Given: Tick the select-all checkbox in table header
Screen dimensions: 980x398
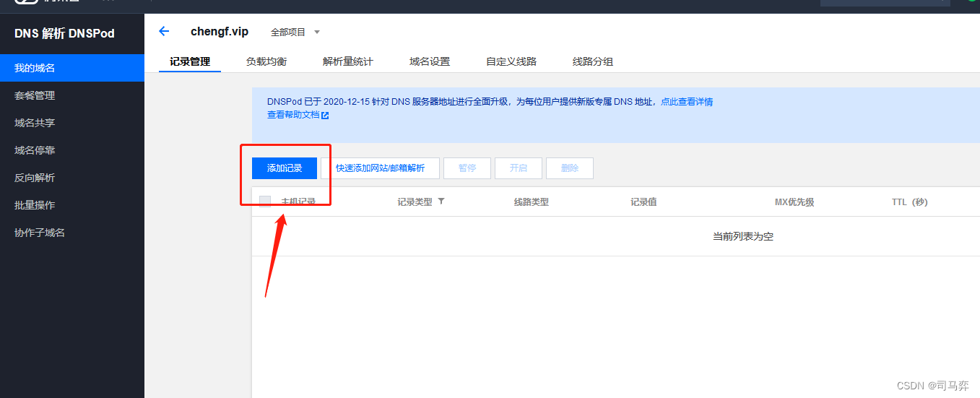Looking at the screenshot, I should tap(265, 202).
